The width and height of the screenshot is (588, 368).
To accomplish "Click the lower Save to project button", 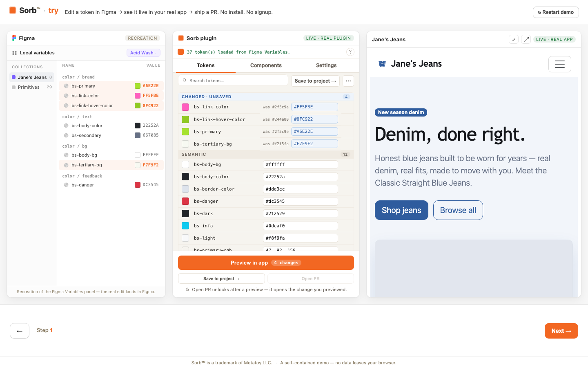I will (x=221, y=278).
